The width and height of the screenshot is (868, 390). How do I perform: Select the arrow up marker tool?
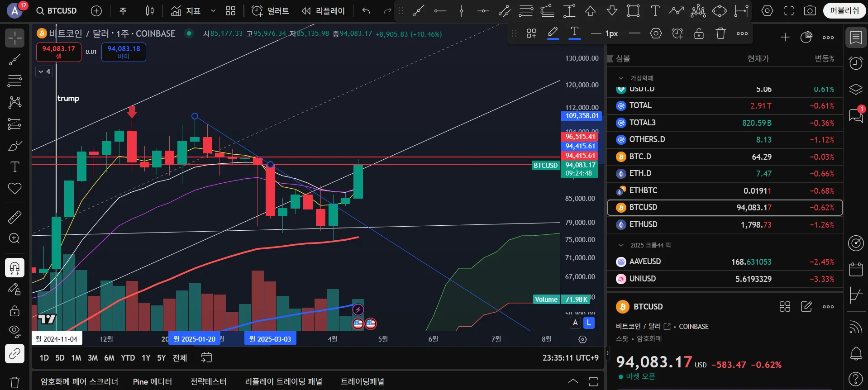[x=591, y=11]
